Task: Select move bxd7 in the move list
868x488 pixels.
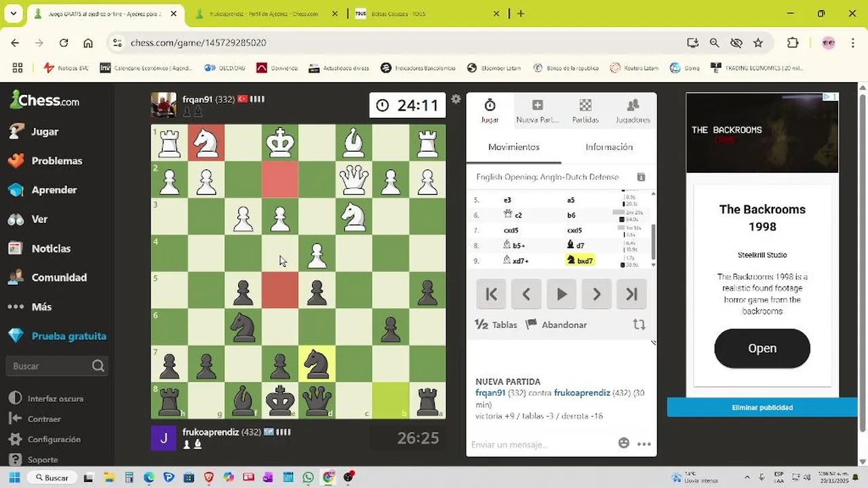Action: click(580, 260)
